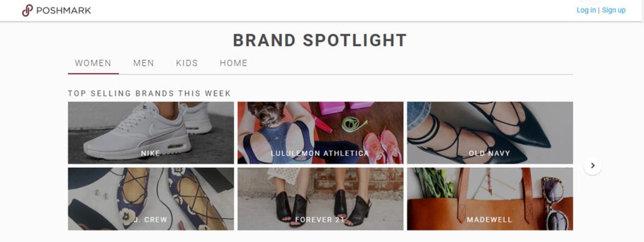The width and height of the screenshot is (644, 242).
Task: Open the Old Navy lace-up flats tile
Action: (490, 132)
